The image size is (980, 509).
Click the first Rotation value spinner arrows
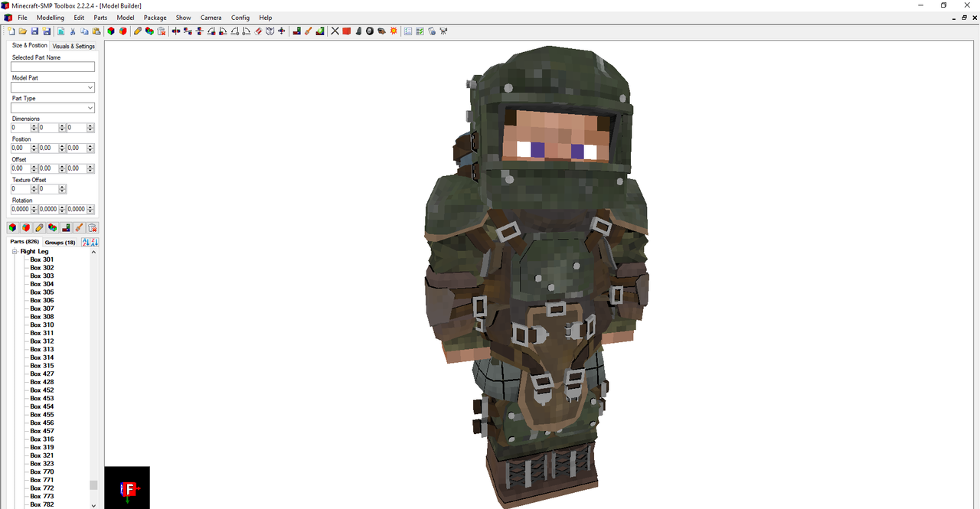[x=34, y=209]
